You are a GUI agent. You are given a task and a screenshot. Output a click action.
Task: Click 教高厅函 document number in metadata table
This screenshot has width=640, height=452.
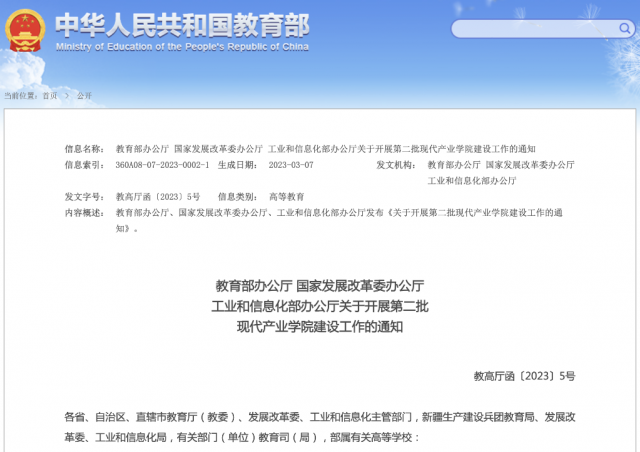(x=158, y=197)
